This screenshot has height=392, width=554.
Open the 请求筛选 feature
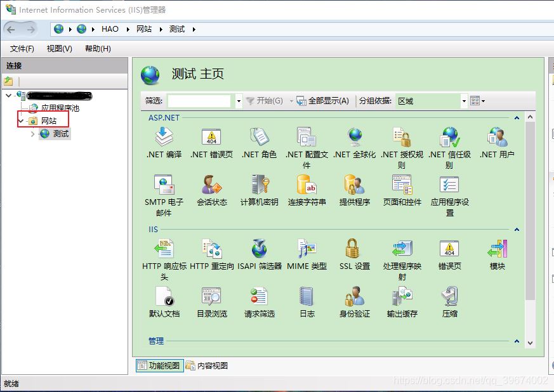[259, 302]
